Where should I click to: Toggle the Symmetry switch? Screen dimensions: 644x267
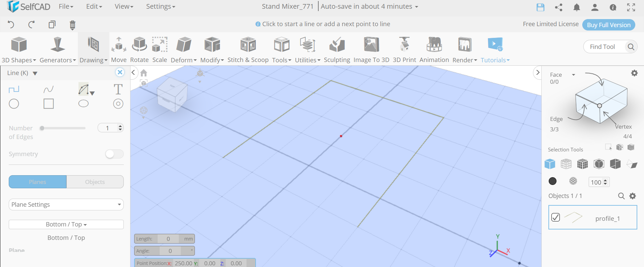pos(114,154)
